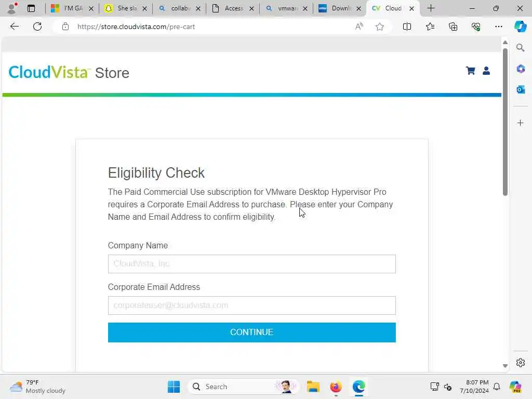
Task: Go back to previous page
Action: [x=14, y=26]
